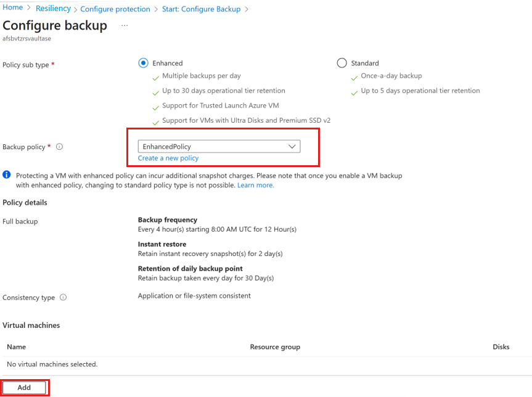The image size is (532, 397).
Task: Go to Home breadcrumb
Action: [x=13, y=9]
